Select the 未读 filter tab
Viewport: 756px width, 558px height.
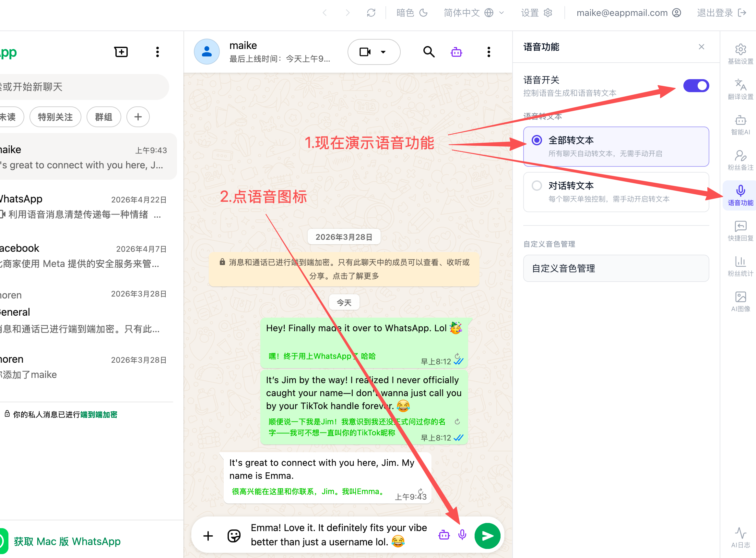pyautogui.click(x=10, y=117)
